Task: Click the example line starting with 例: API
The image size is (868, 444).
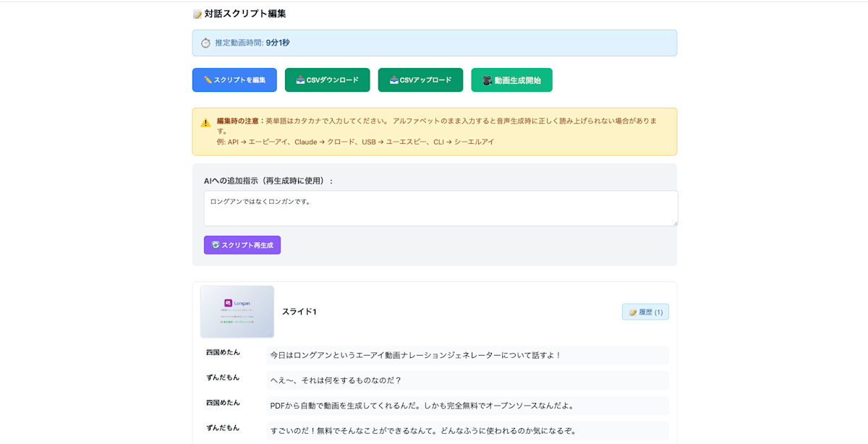Action: 356,142
